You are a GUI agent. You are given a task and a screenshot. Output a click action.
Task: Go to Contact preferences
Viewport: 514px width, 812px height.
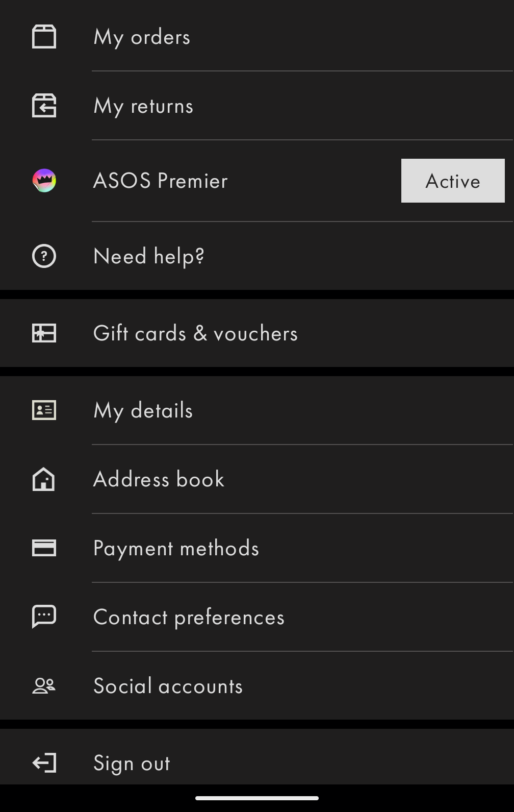tap(189, 618)
